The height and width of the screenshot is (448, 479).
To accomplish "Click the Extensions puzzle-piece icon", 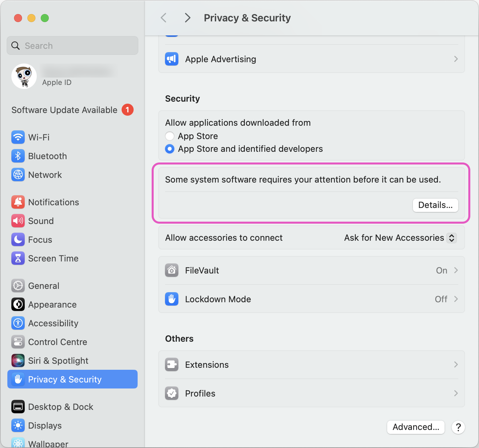I will pyautogui.click(x=171, y=364).
